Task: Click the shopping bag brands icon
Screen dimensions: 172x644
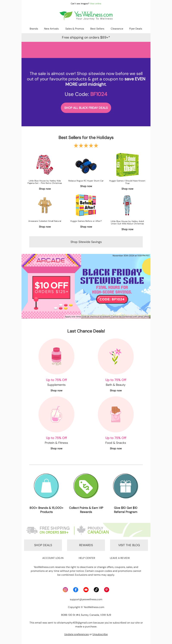Action: pyautogui.click(x=46, y=486)
